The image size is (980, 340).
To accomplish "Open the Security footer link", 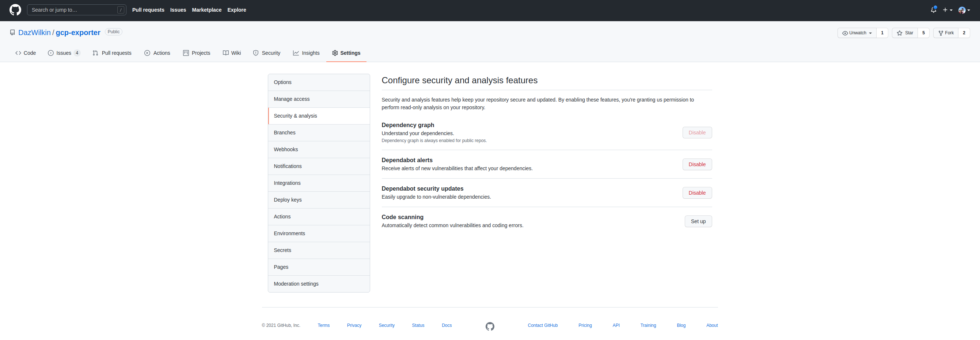I will pyautogui.click(x=387, y=325).
